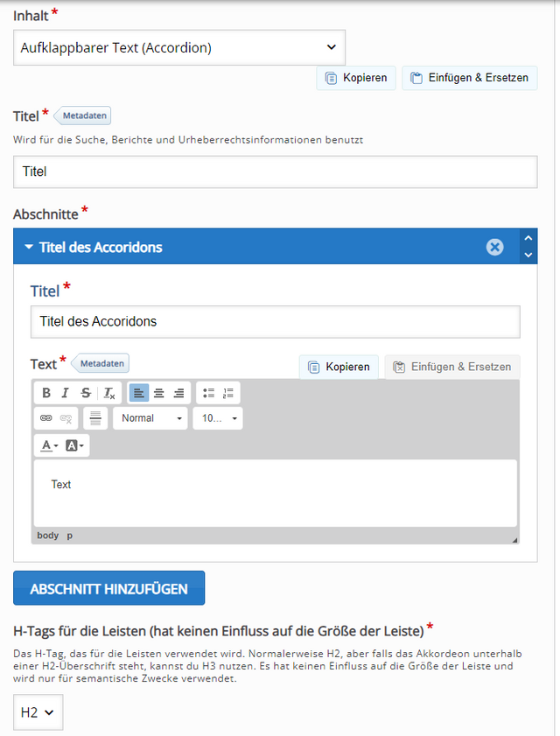Open the H2 heading tag dropdown
Screen dimensions: 560x736
coord(38,712)
